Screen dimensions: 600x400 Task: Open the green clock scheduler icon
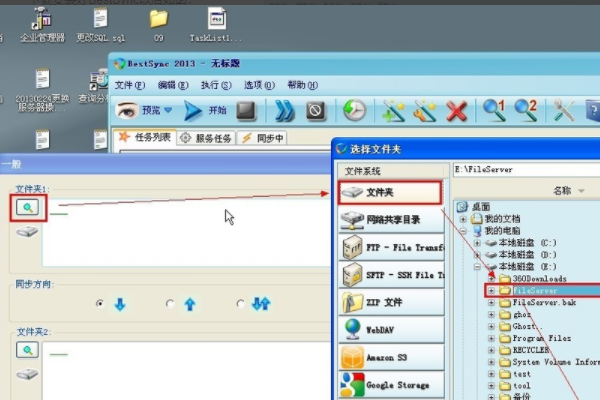click(x=354, y=111)
